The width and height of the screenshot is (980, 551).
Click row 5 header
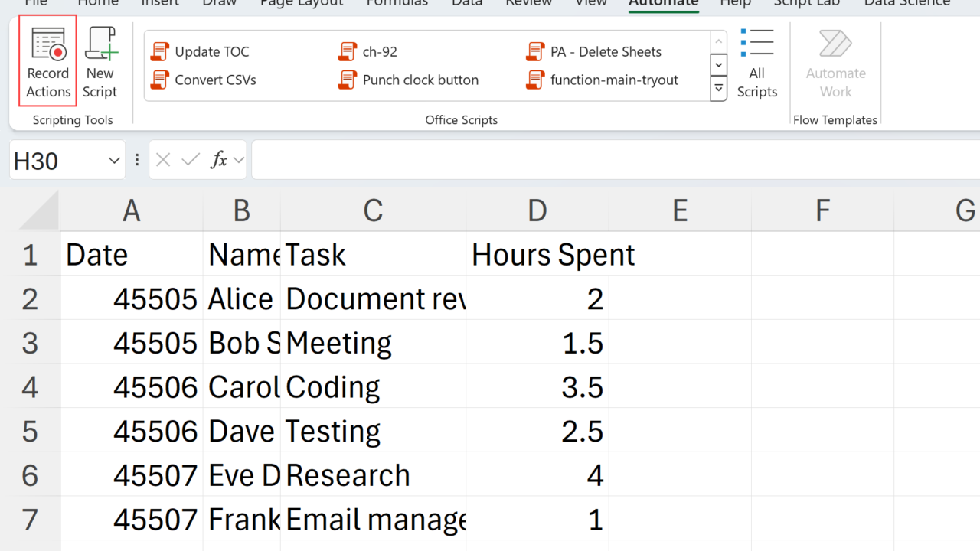[30, 431]
